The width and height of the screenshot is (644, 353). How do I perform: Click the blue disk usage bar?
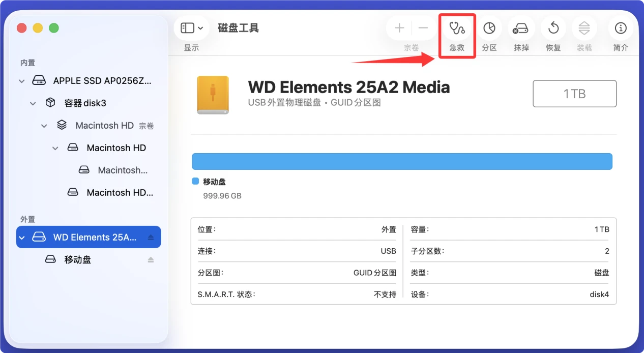[402, 161]
